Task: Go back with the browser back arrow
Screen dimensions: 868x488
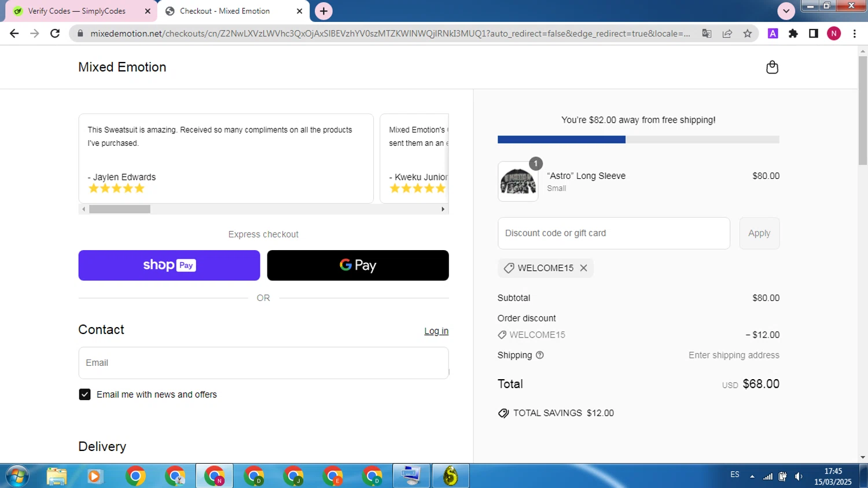Action: [x=14, y=34]
